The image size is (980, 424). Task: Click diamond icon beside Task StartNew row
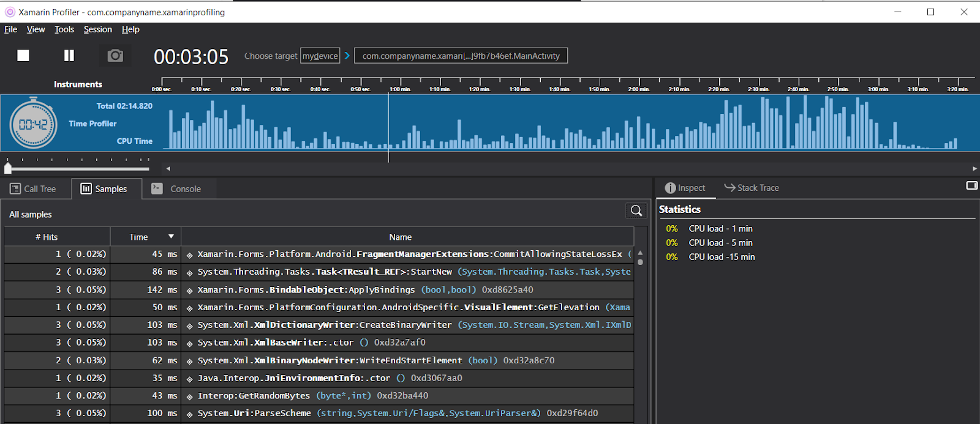(x=190, y=273)
